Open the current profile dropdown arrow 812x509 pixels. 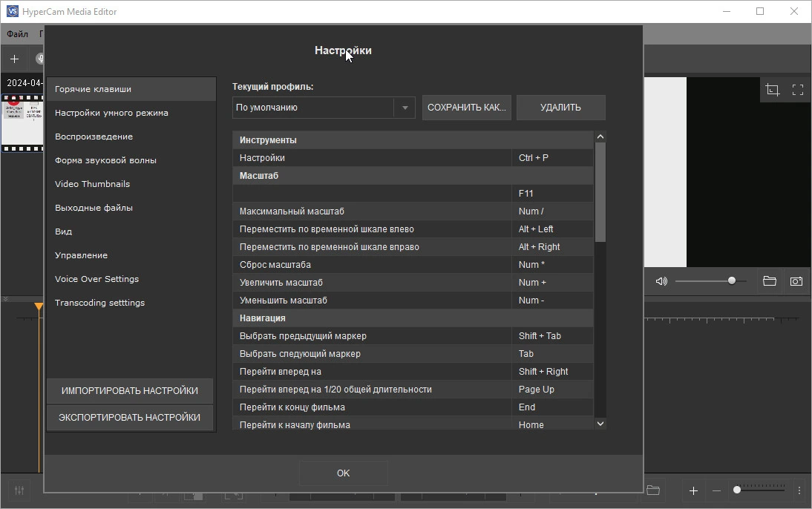[405, 108]
